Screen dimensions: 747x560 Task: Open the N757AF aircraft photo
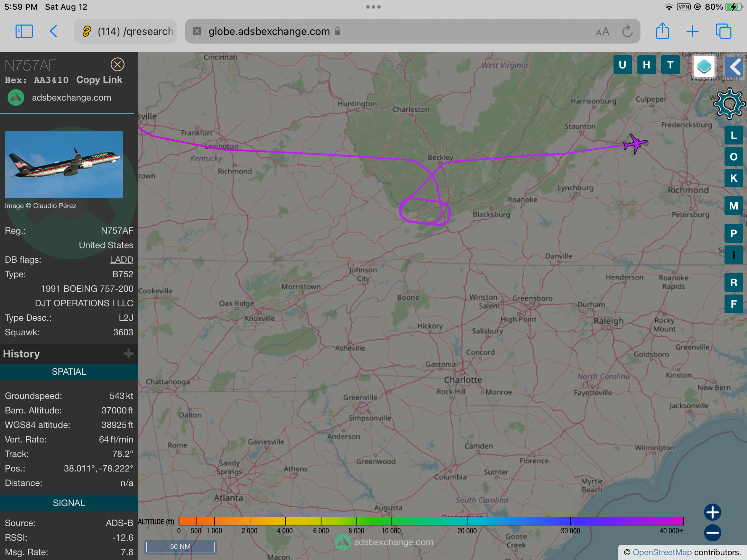coord(64,165)
